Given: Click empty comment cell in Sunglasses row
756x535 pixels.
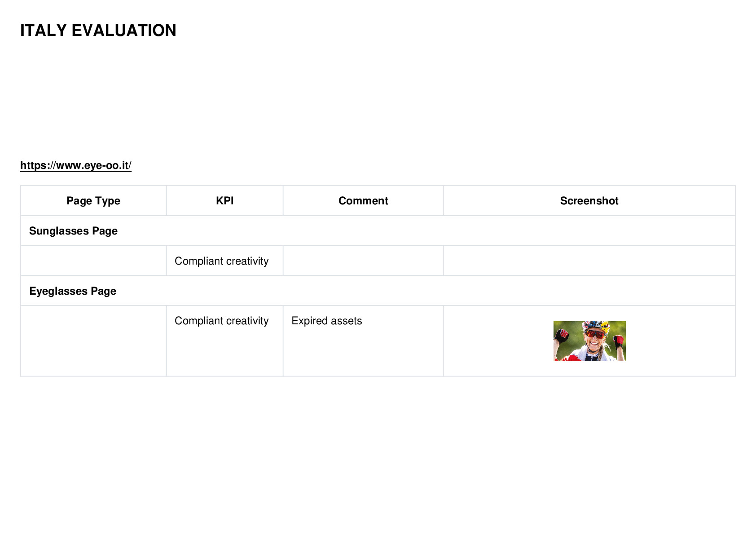Looking at the screenshot, I should [363, 261].
